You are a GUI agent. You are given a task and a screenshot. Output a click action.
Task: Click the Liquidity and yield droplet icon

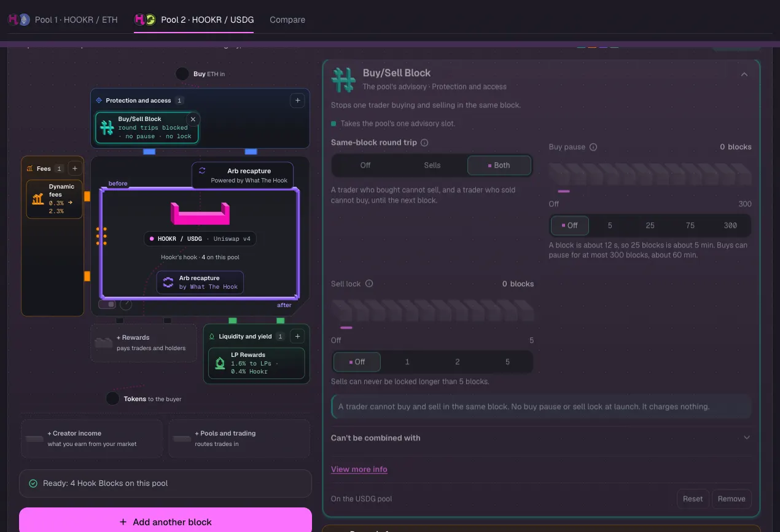[x=212, y=337]
